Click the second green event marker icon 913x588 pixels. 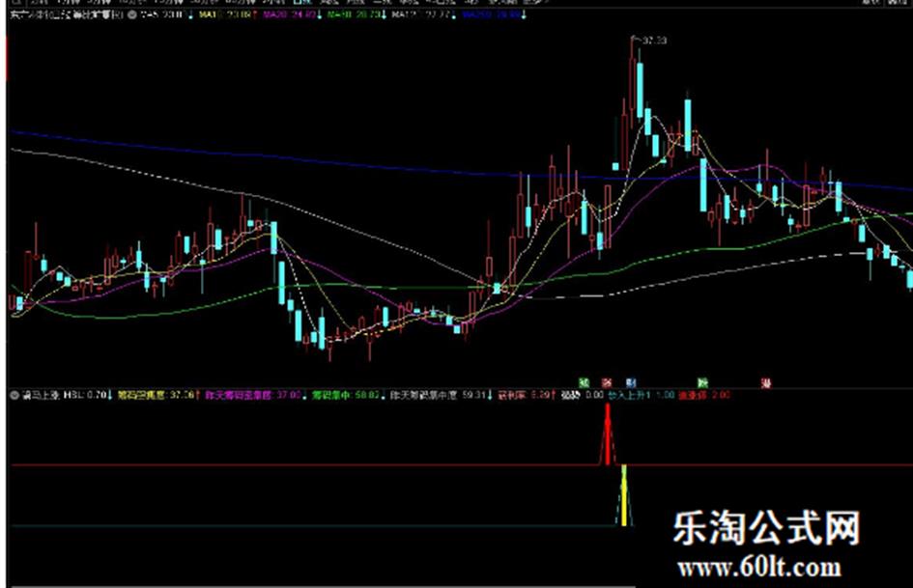coord(702,382)
